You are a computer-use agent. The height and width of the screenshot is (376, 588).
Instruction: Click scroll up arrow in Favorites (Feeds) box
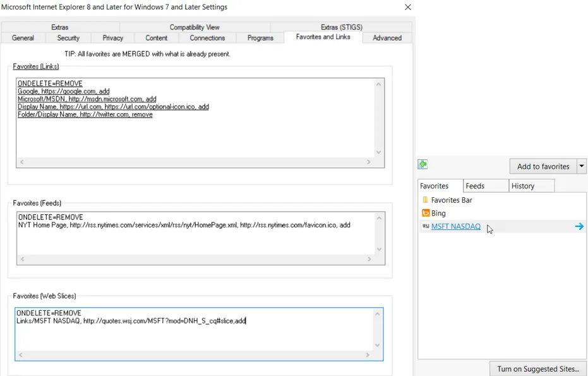(379, 218)
